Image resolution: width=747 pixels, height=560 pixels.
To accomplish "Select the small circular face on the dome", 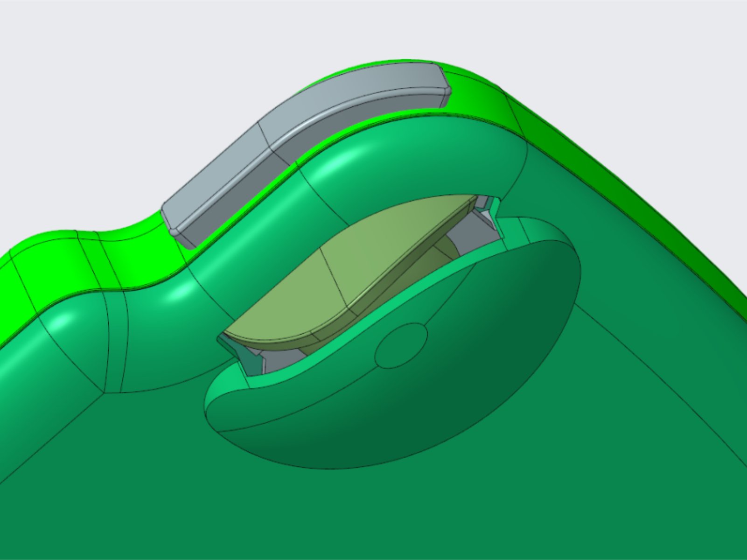I will point(402,346).
